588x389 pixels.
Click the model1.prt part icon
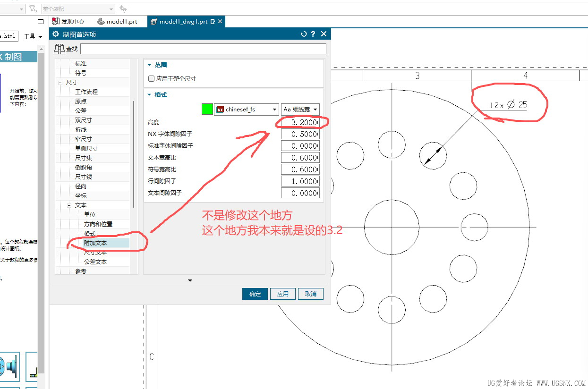pyautogui.click(x=101, y=21)
